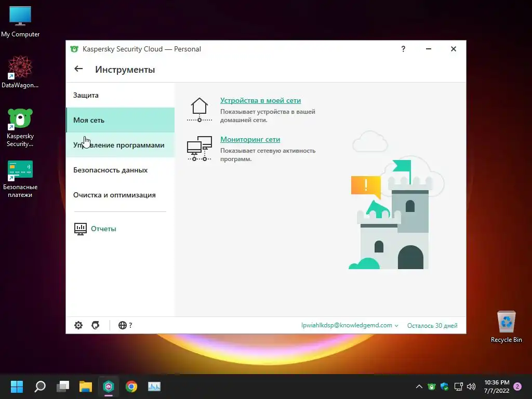Minimize the Kaspersky window
532x399 pixels.
429,49
